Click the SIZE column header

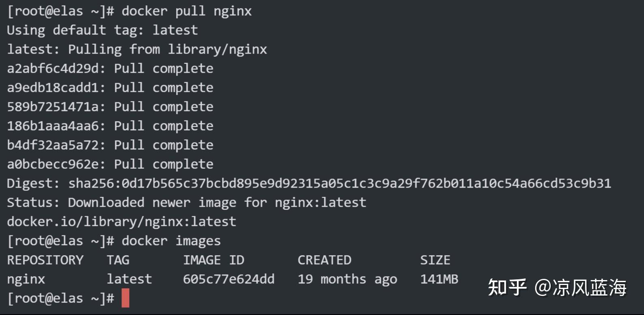coord(435,260)
